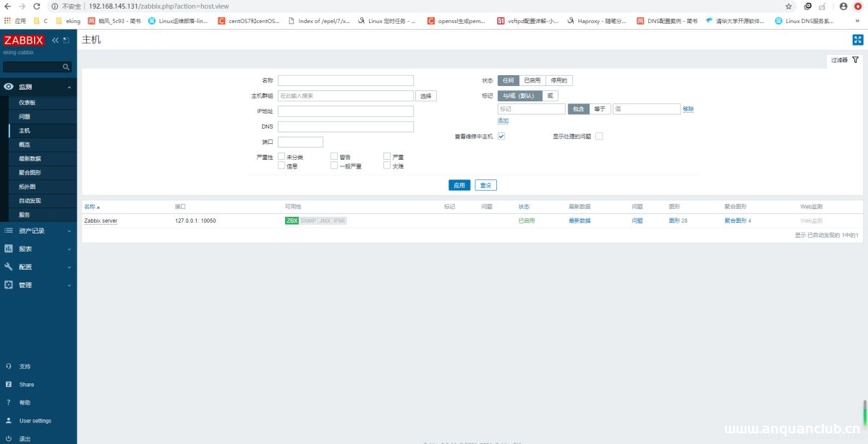Toggle the 警告 severity checkbox
This screenshot has height=444, width=868.
point(334,156)
